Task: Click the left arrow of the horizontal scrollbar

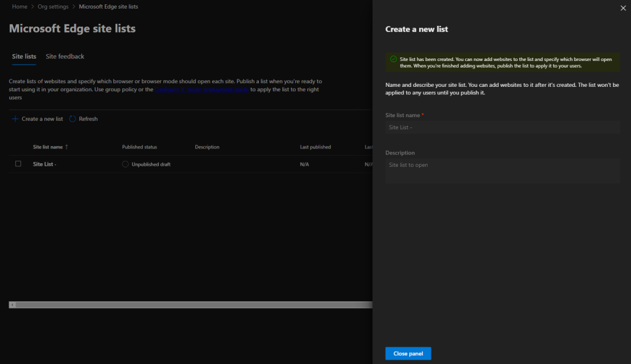Action: tap(12, 305)
